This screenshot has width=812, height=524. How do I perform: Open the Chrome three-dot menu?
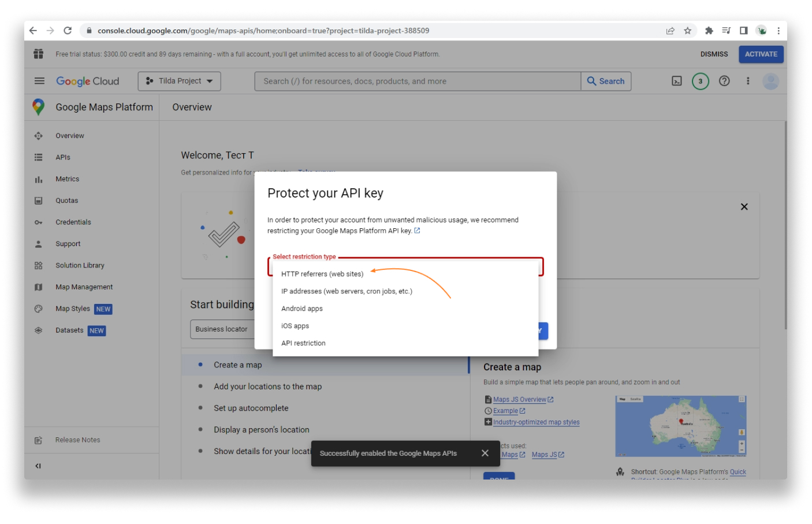point(779,31)
